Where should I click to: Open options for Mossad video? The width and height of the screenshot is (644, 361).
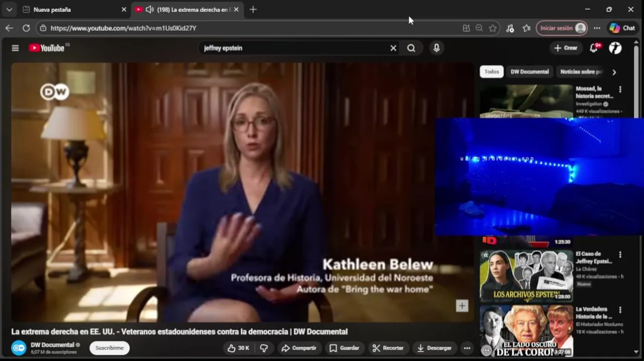(x=620, y=89)
